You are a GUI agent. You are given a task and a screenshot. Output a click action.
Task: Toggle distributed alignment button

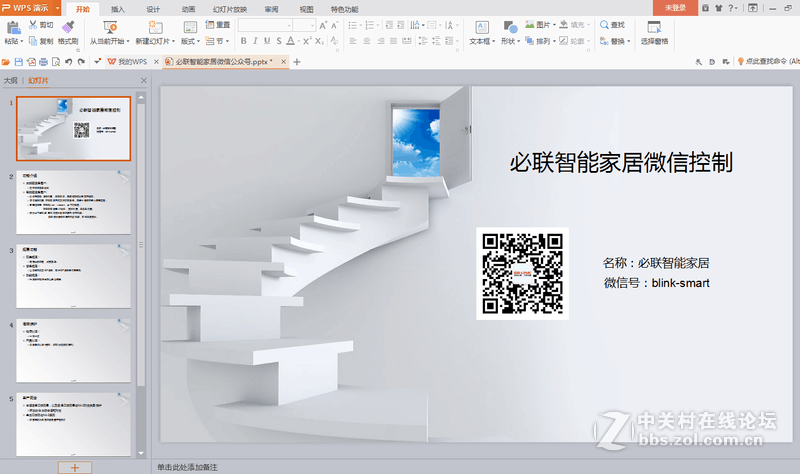[407, 41]
